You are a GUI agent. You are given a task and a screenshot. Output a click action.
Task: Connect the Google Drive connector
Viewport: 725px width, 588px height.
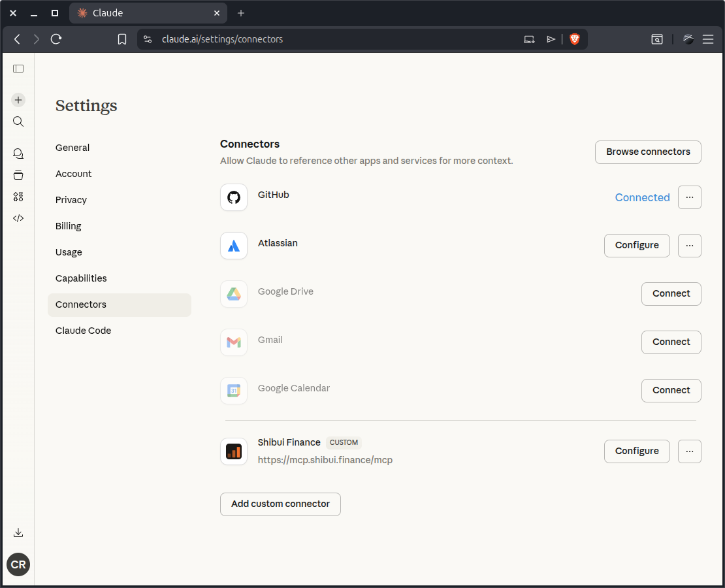pos(671,294)
